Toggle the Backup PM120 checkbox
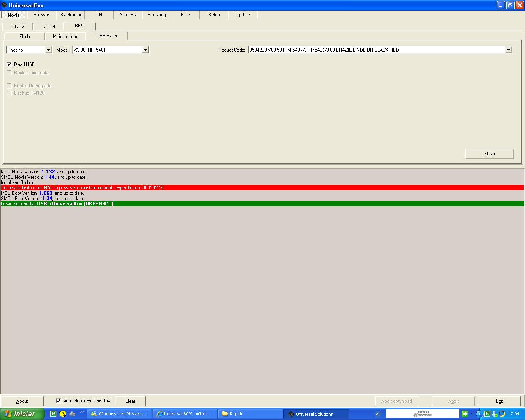This screenshot has height=420, width=525. click(x=9, y=93)
